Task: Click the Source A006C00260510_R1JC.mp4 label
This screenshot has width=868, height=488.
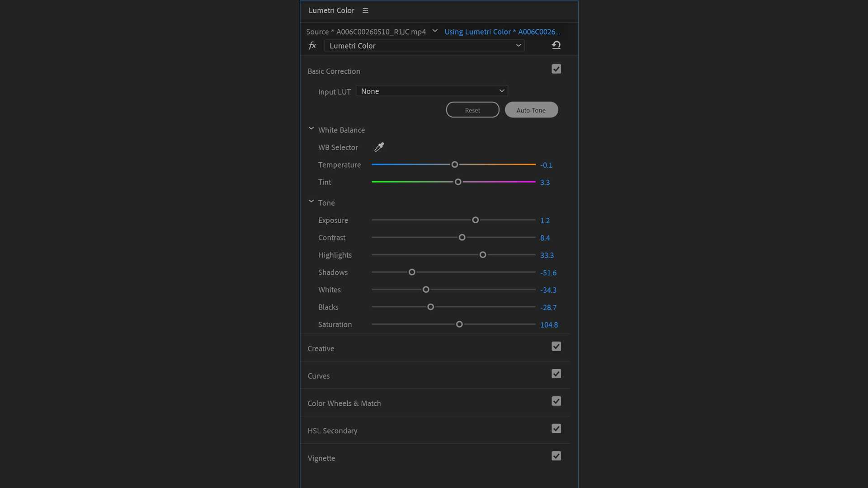Action: point(366,32)
